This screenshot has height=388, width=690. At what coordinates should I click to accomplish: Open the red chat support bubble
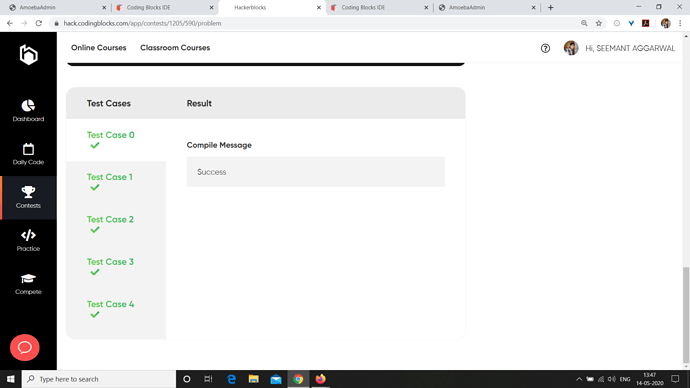point(25,348)
